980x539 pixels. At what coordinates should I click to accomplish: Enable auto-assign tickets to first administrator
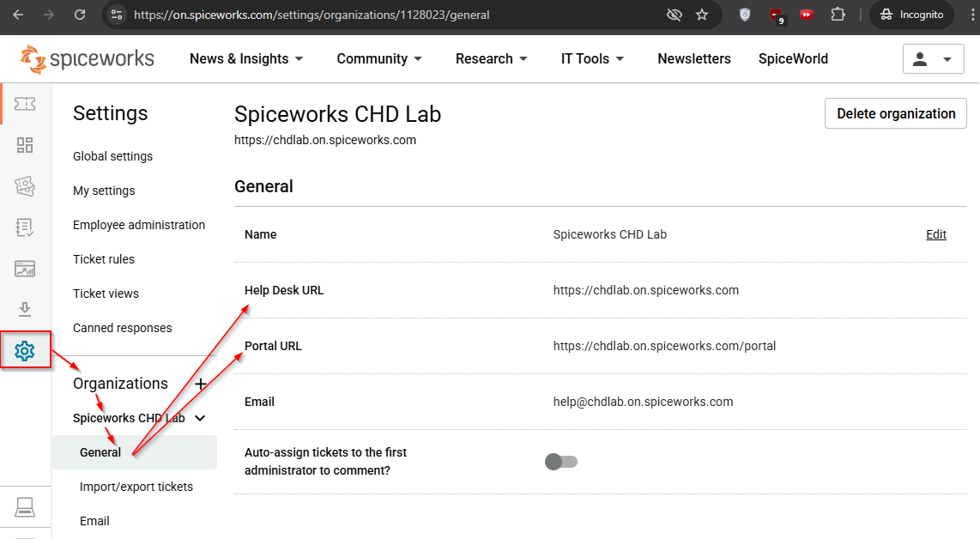[x=561, y=461]
